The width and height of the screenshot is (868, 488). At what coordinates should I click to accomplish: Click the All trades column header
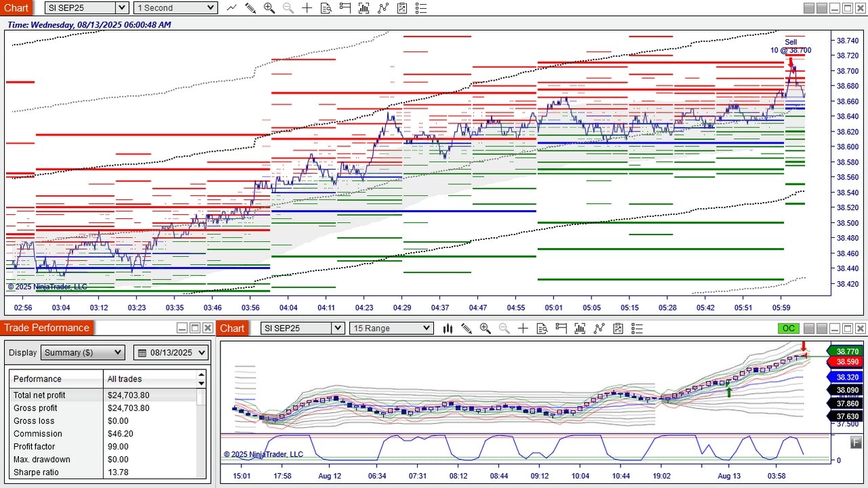coord(150,379)
